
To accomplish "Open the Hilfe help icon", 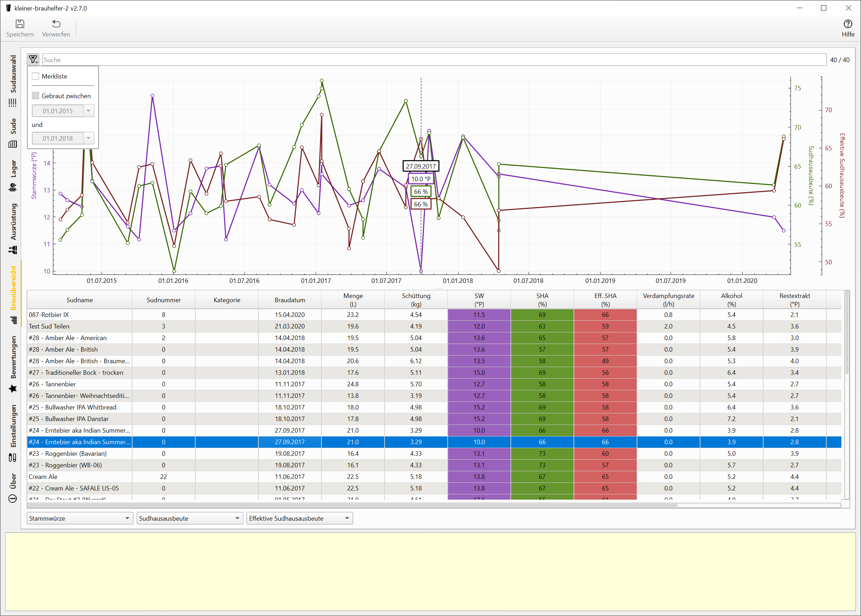I will pos(848,24).
